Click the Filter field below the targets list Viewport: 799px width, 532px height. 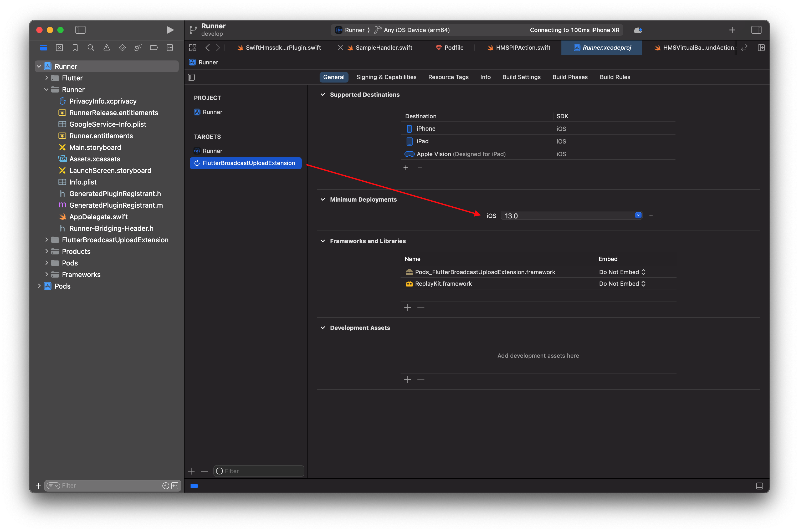click(x=259, y=471)
